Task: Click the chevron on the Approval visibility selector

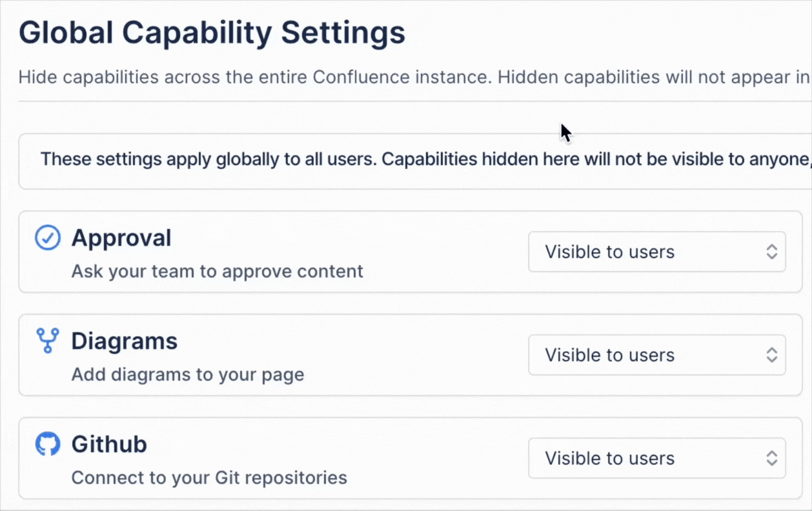Action: [x=772, y=252]
